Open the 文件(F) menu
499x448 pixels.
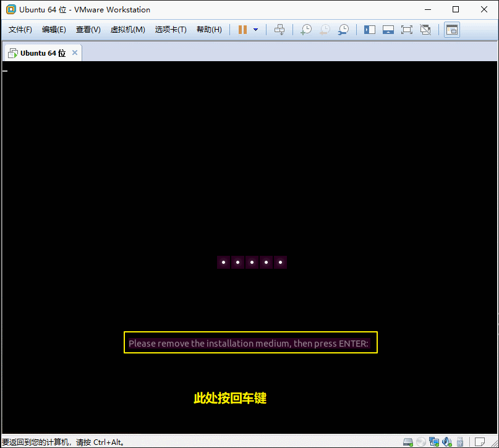tap(20, 30)
